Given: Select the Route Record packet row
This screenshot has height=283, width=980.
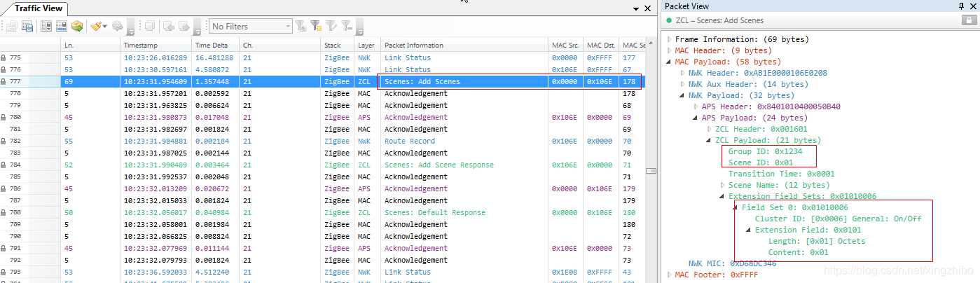Looking at the screenshot, I should (x=322, y=141).
